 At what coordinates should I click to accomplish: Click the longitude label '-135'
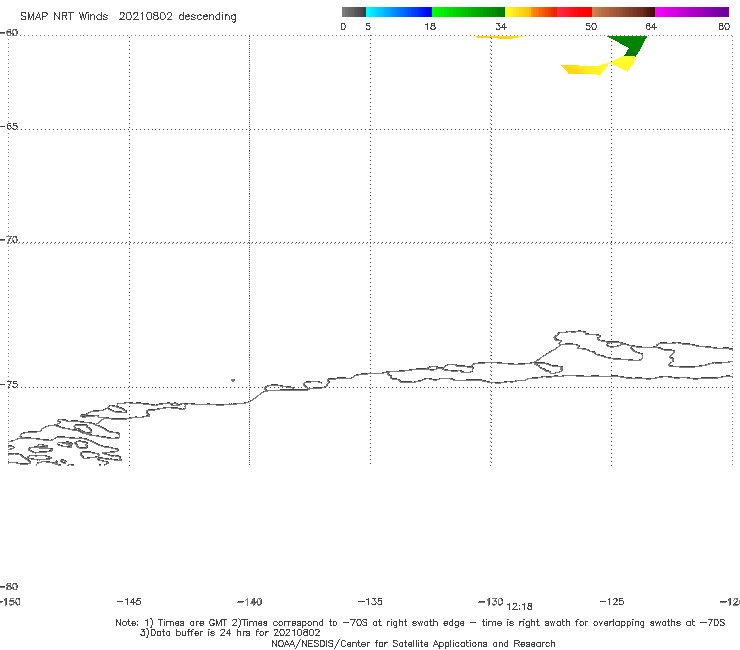point(370,602)
